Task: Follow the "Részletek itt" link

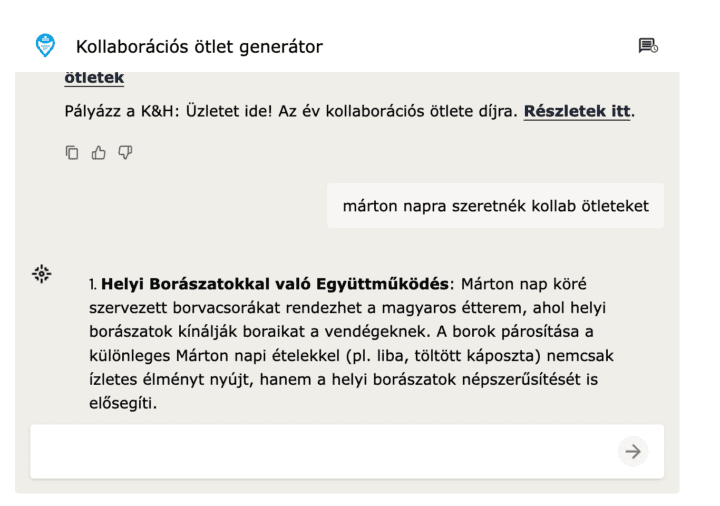Action: coord(577,111)
